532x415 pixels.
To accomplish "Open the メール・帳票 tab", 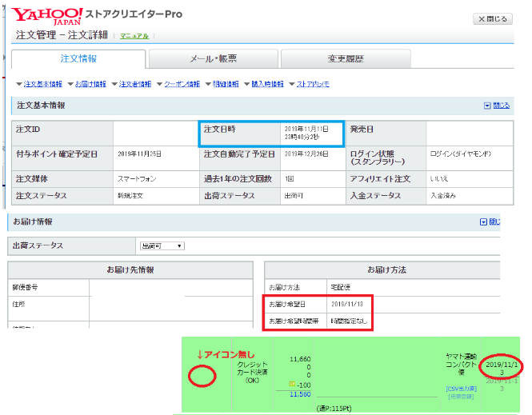I will tap(212, 58).
